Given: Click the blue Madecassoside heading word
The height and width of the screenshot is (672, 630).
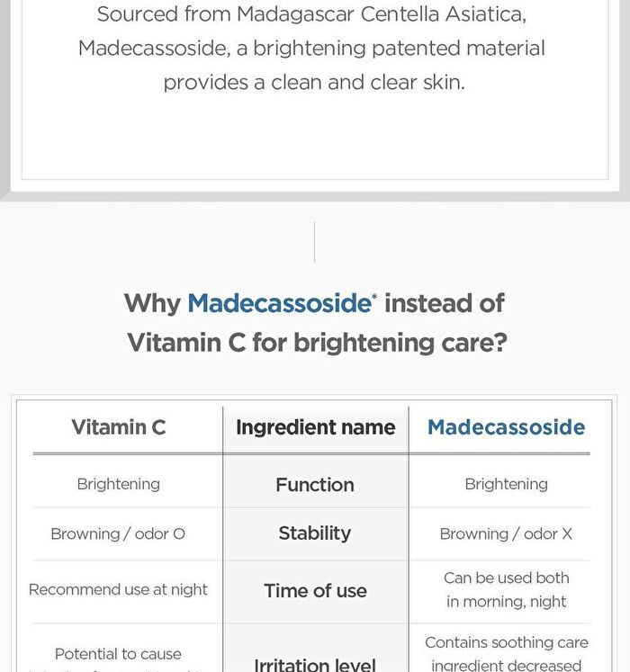Looking at the screenshot, I should [x=280, y=303].
